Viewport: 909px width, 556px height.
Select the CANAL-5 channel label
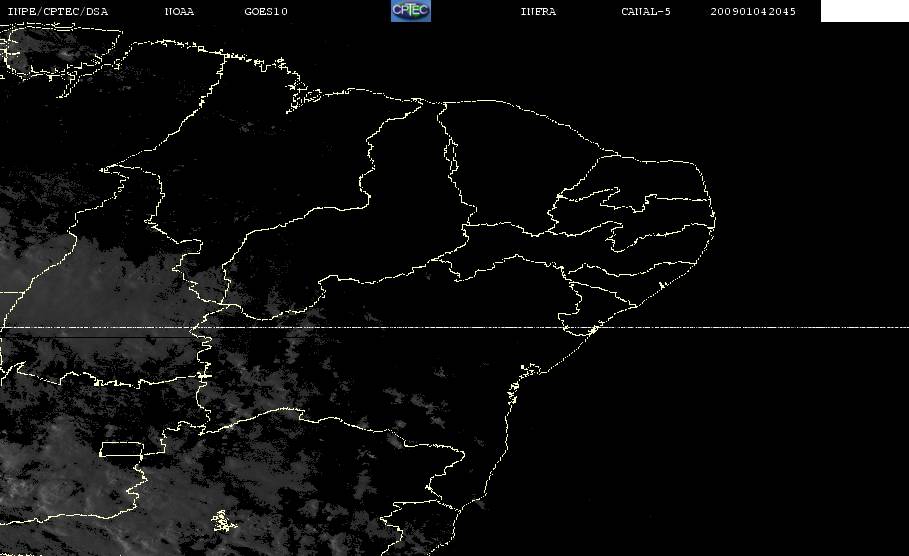pos(646,11)
